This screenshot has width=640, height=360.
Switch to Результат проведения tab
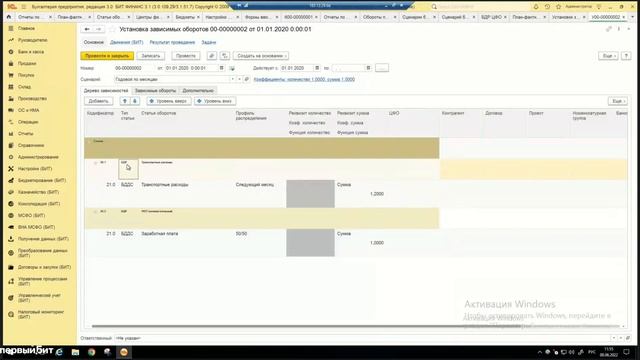tap(172, 42)
